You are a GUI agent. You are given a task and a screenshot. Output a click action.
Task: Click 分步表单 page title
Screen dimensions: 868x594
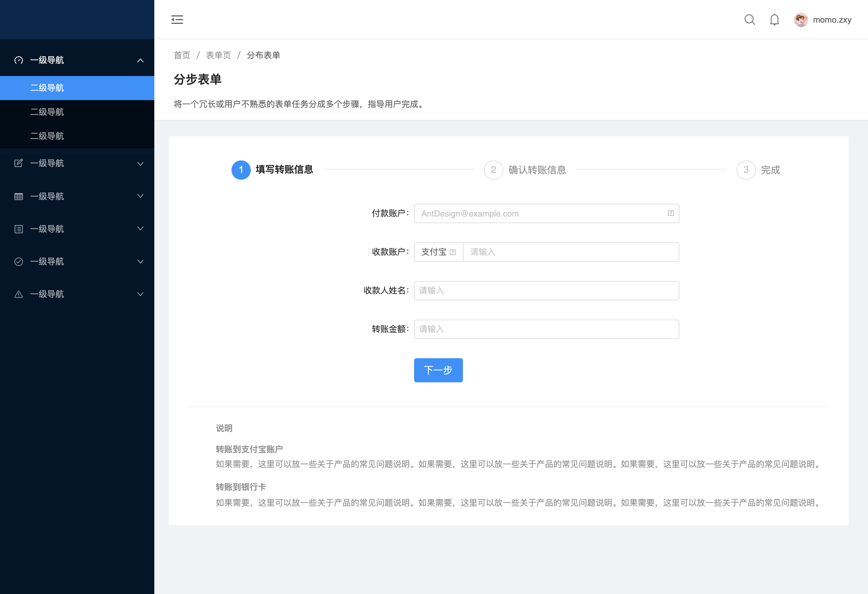coord(198,79)
